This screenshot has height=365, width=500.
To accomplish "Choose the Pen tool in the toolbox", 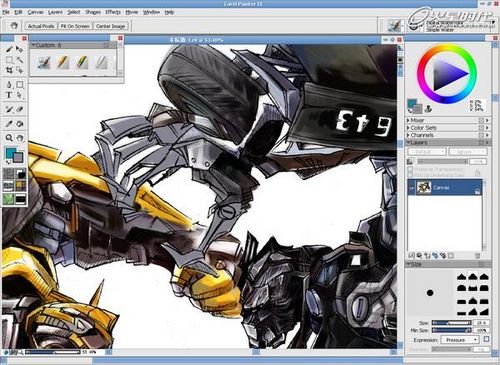I will pos(9,85).
